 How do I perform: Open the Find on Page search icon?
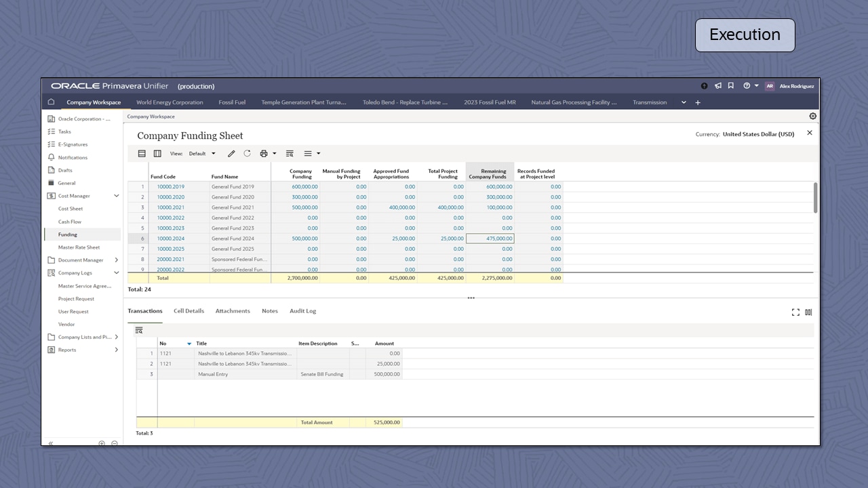(x=290, y=153)
